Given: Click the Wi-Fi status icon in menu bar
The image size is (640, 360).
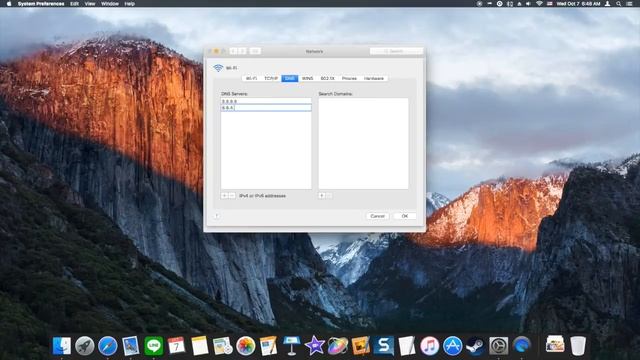Looking at the screenshot, I should [539, 4].
